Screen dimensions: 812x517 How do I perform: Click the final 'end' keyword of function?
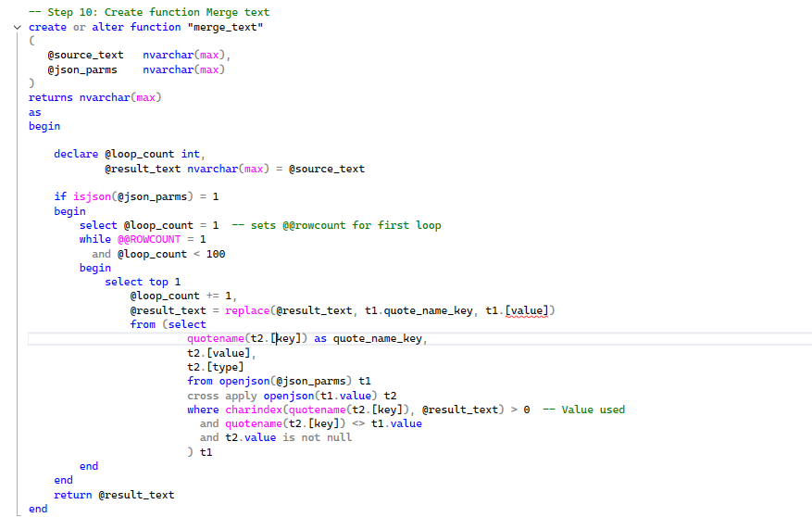(38, 509)
